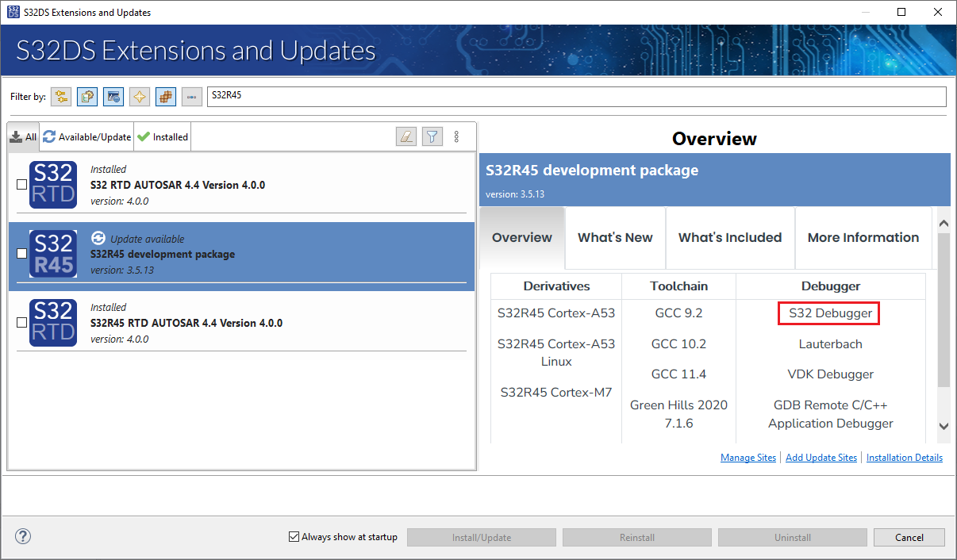The image size is (957, 560).
Task: Open the vertical three-dot menu
Action: (x=457, y=136)
